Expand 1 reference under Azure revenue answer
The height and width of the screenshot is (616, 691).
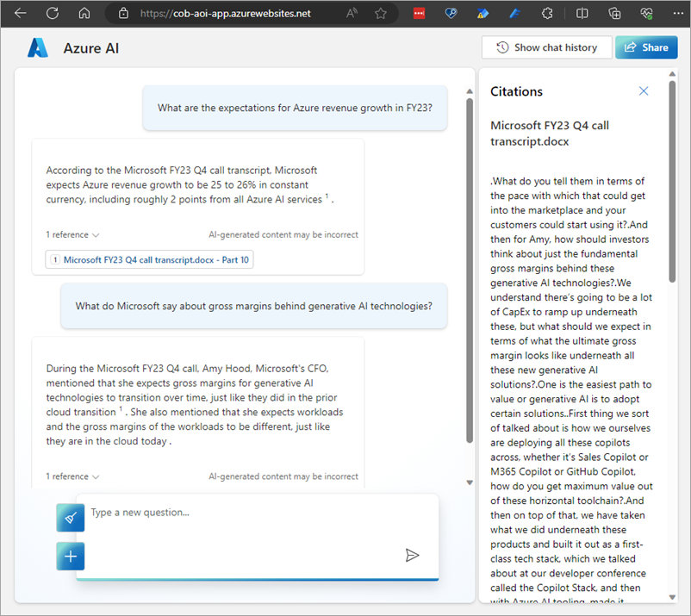click(72, 234)
